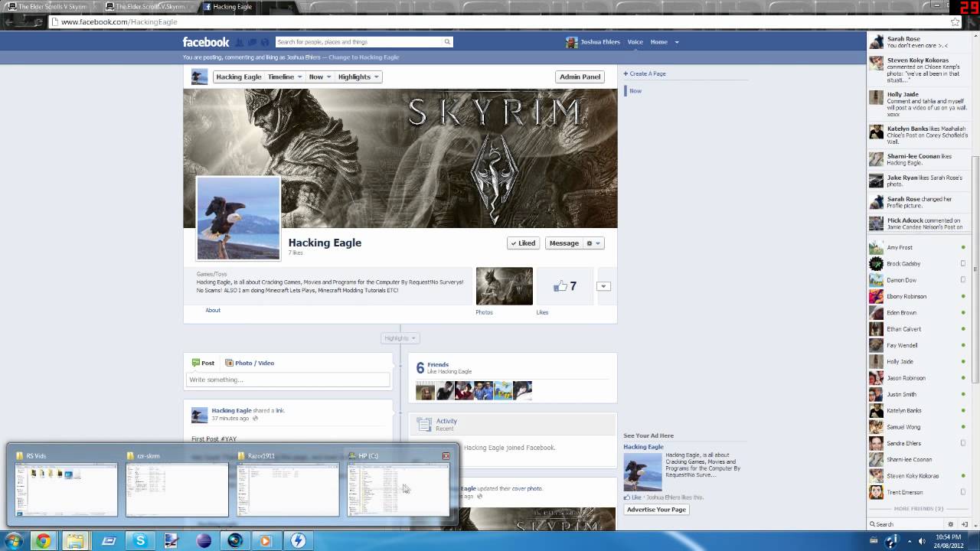
Task: Open the messages icon in Facebook header
Action: [253, 42]
